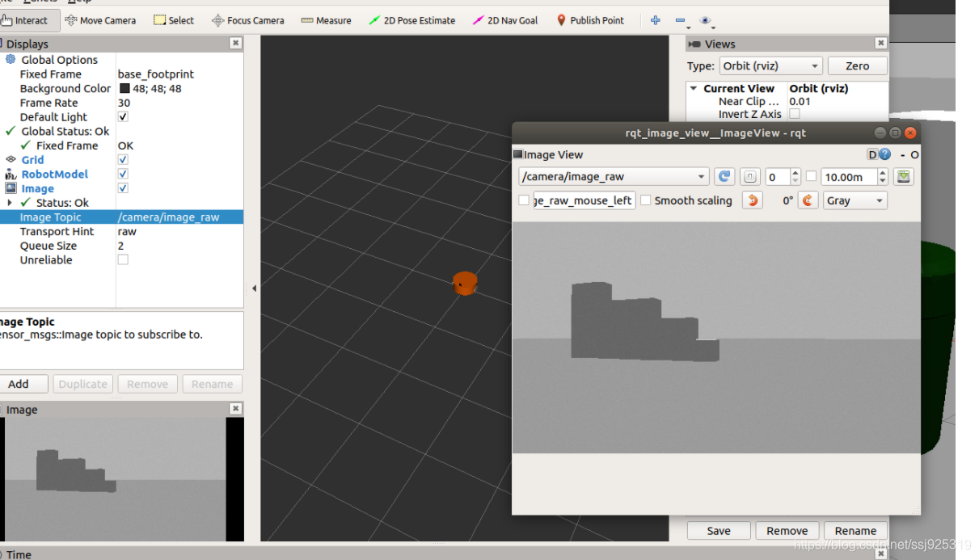Viewport: 979px width, 560px height.
Task: Click the Rename view button
Action: [x=855, y=531]
